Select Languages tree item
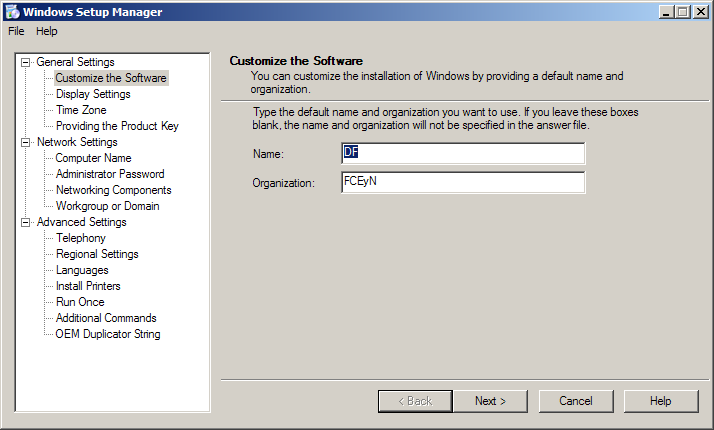 click(x=82, y=270)
